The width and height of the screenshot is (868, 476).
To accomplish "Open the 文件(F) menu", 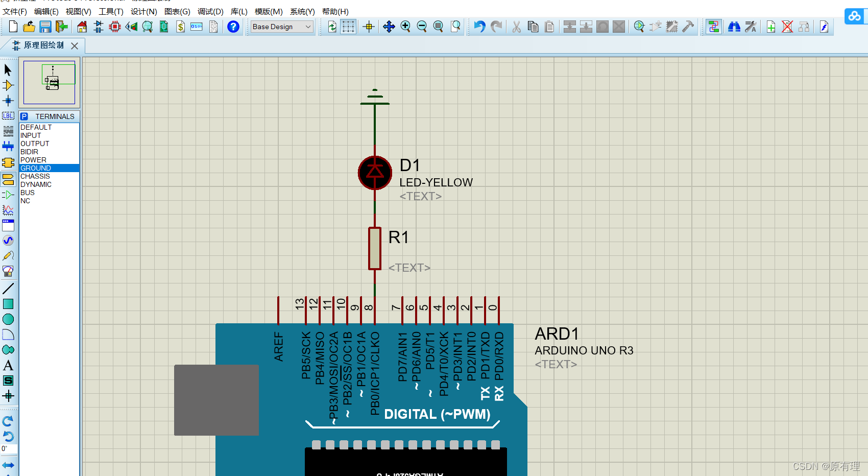I will [x=15, y=11].
